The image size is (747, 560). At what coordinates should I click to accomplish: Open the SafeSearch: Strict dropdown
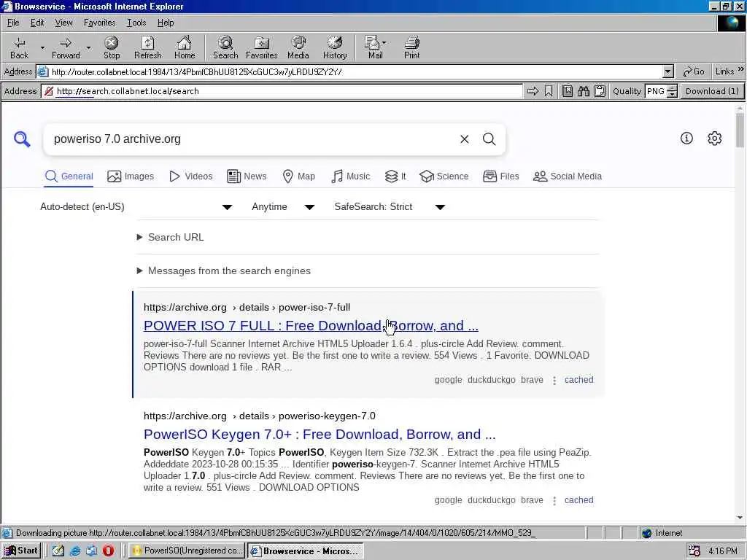click(x=390, y=206)
